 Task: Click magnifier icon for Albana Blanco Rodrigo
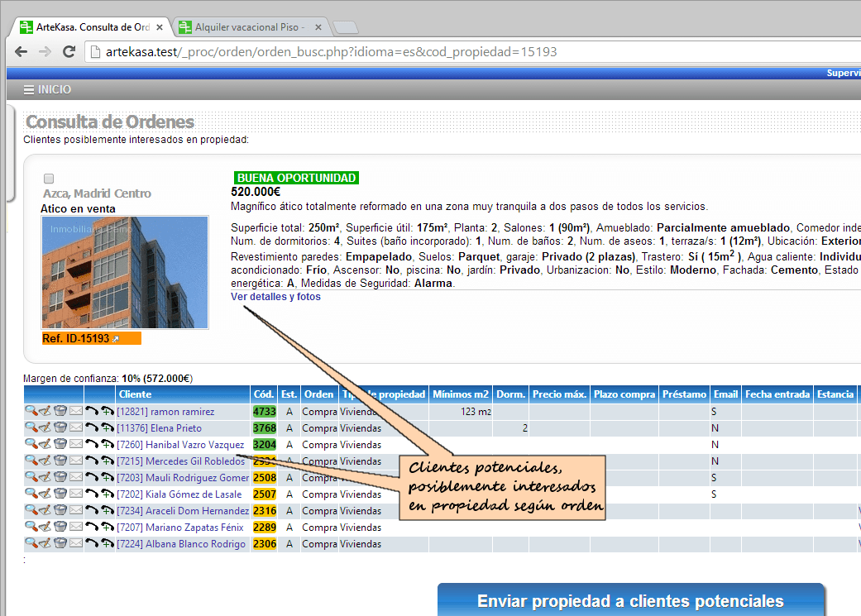pos(31,543)
